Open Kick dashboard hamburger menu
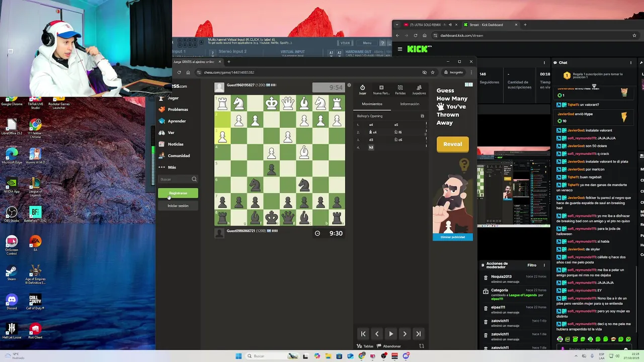The image size is (644, 362). 400,49
